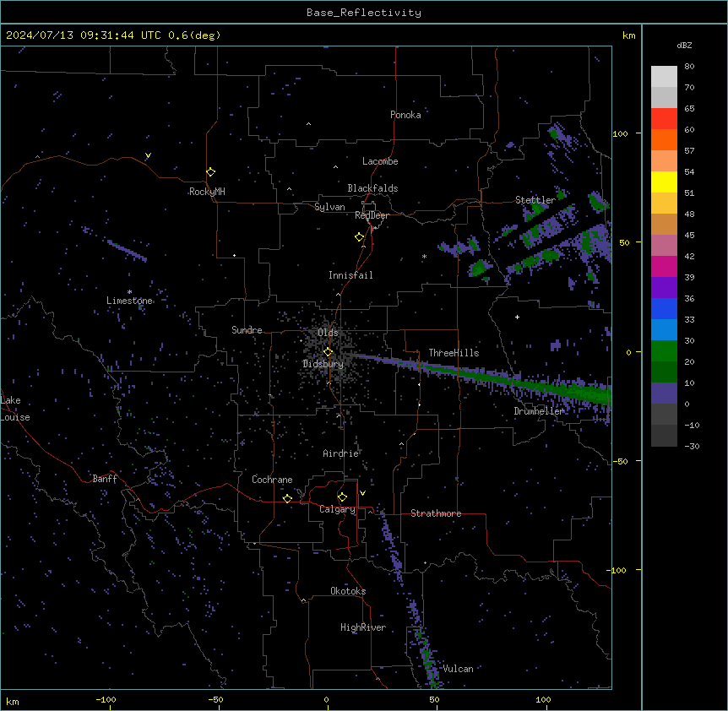Click the Sundre town label
Screen dimensions: 728x711
[x=247, y=330]
